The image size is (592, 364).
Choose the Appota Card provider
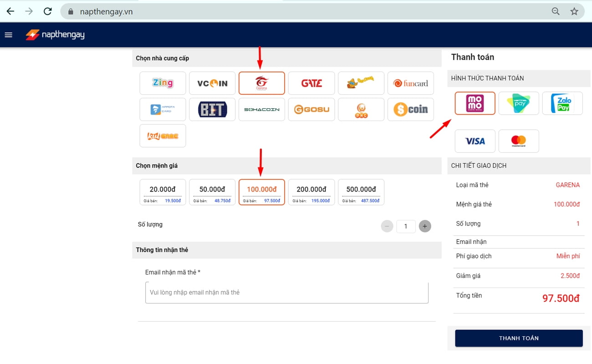coord(163,110)
